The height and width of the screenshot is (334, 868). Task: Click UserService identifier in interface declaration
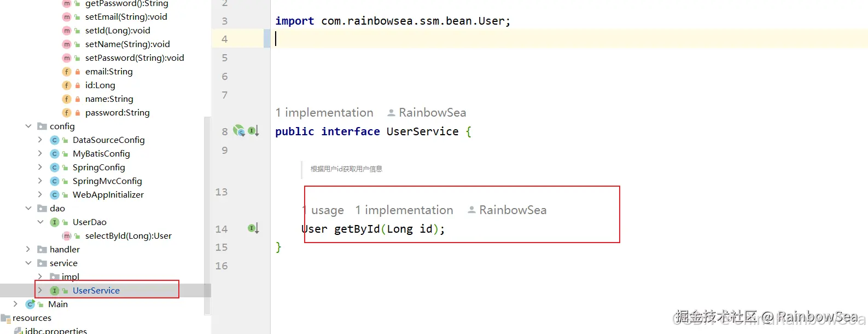point(422,131)
